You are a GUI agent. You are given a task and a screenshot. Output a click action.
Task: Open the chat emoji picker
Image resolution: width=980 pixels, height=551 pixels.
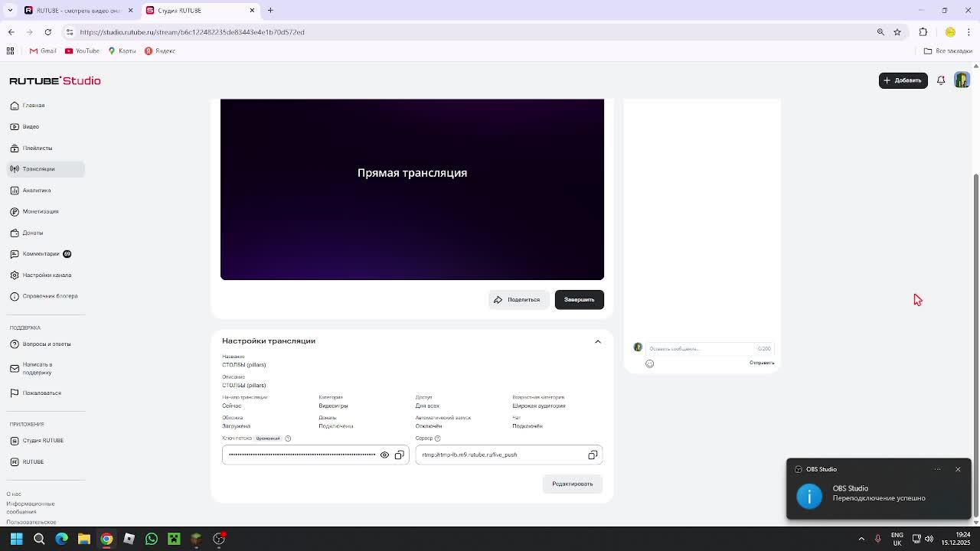649,364
